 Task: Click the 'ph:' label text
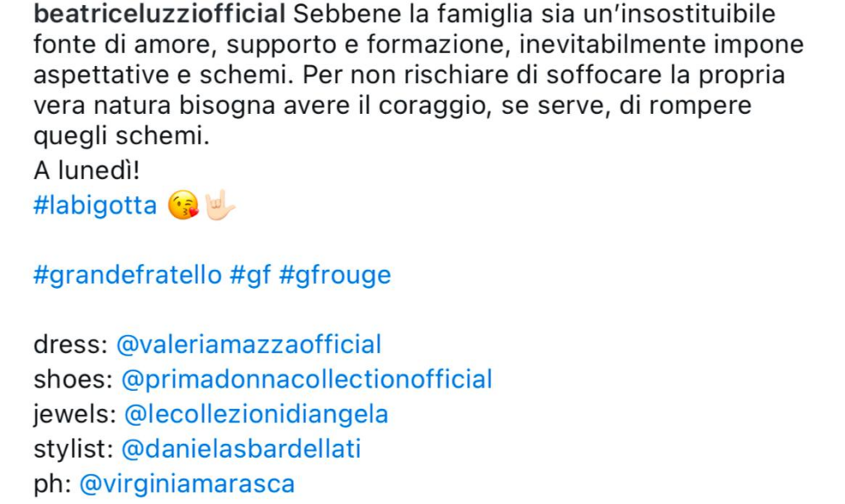53,484
